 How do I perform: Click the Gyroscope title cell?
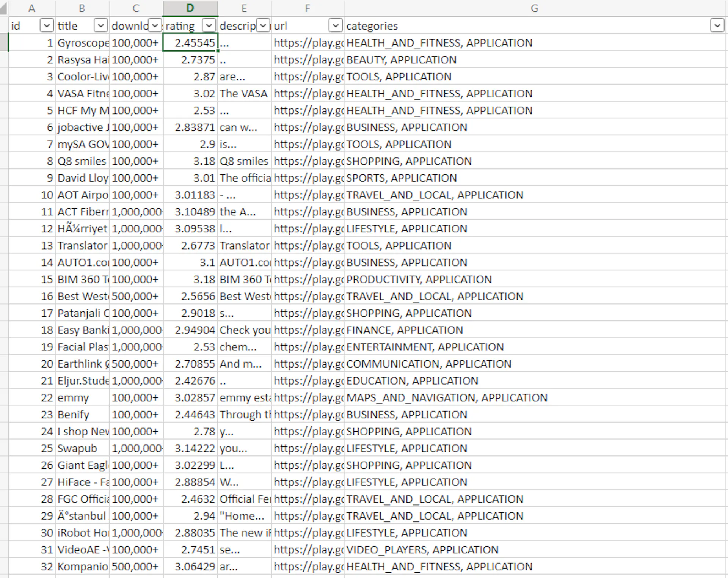pos(82,42)
